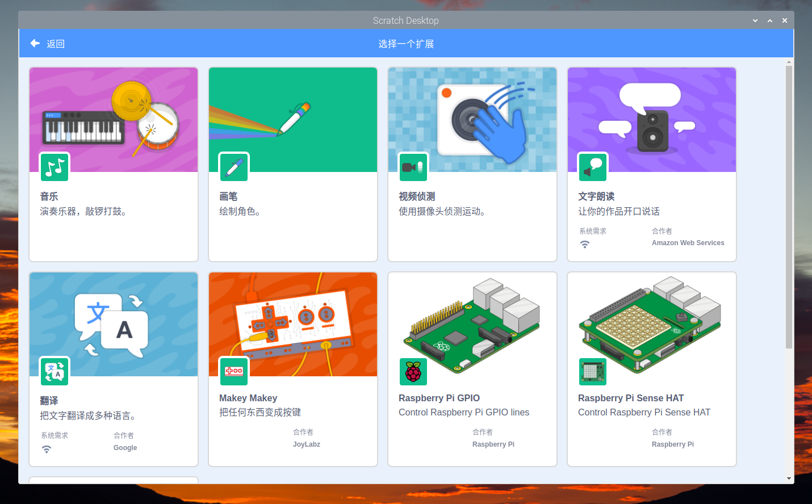Click the 翻译 extension title
This screenshot has height=504, width=812.
point(49,401)
